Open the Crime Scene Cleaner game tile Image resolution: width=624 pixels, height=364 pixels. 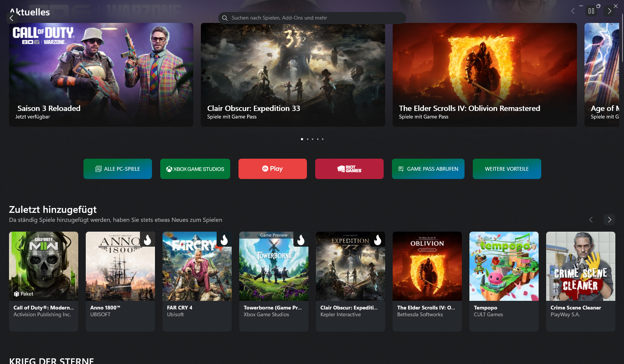581,281
